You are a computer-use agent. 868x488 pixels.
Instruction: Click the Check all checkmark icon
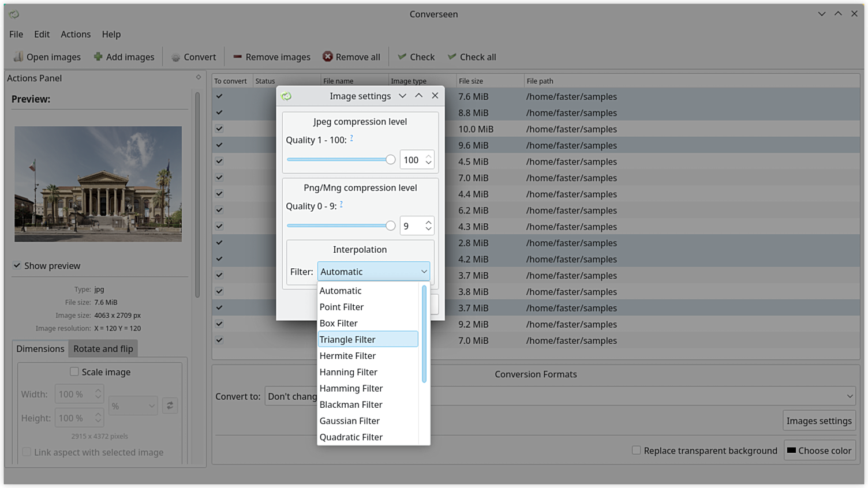click(452, 57)
